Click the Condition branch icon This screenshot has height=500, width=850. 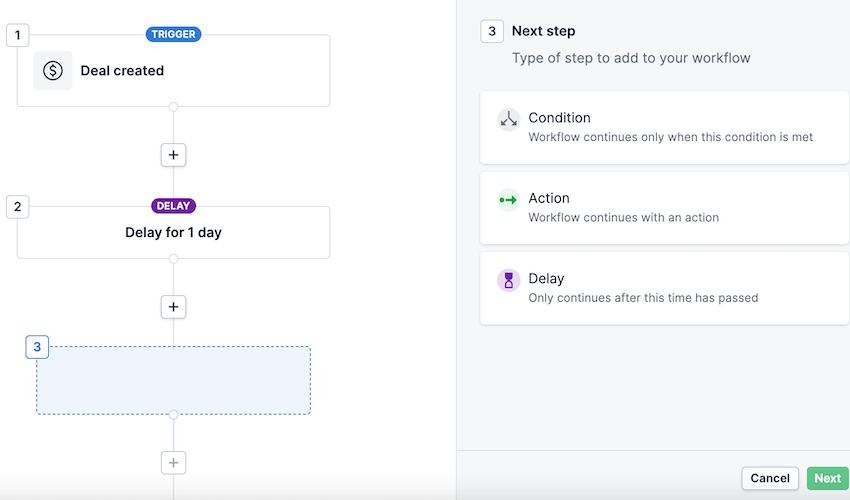point(509,119)
